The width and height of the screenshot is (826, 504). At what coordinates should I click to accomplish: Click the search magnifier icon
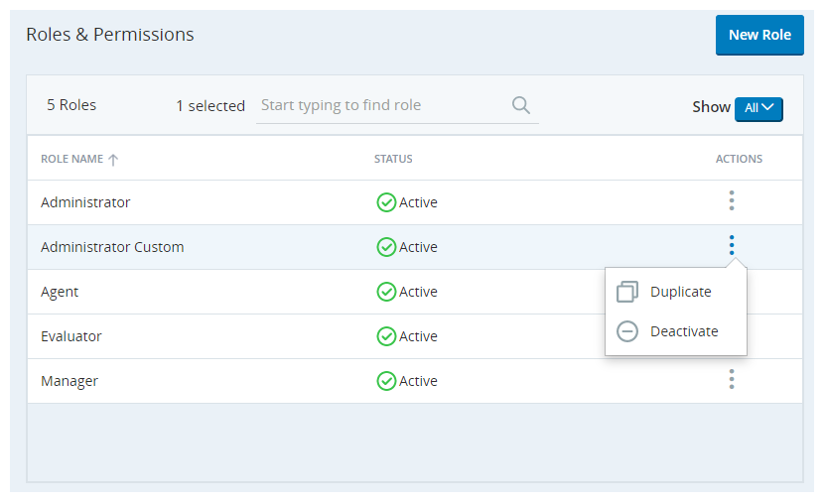[x=520, y=105]
